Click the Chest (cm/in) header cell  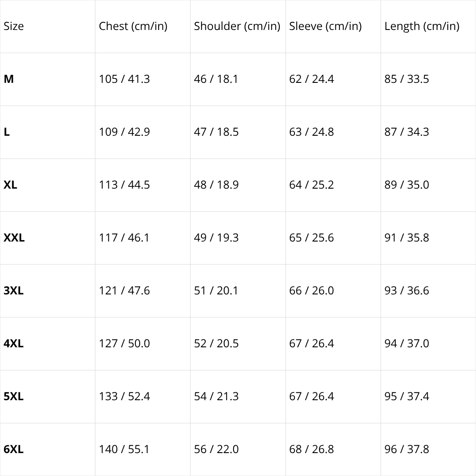[133, 26]
